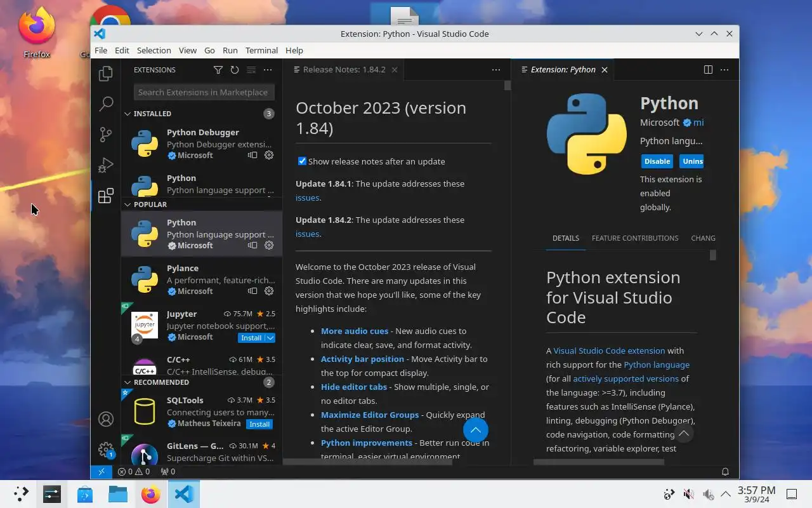Click remote sync icon for Python Debugger
The height and width of the screenshot is (508, 812).
(x=252, y=155)
